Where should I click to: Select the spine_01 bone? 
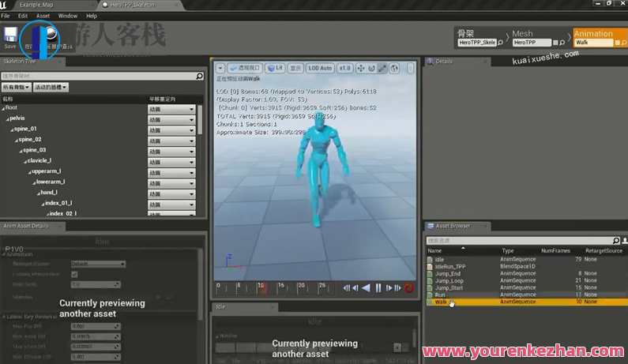click(x=25, y=129)
